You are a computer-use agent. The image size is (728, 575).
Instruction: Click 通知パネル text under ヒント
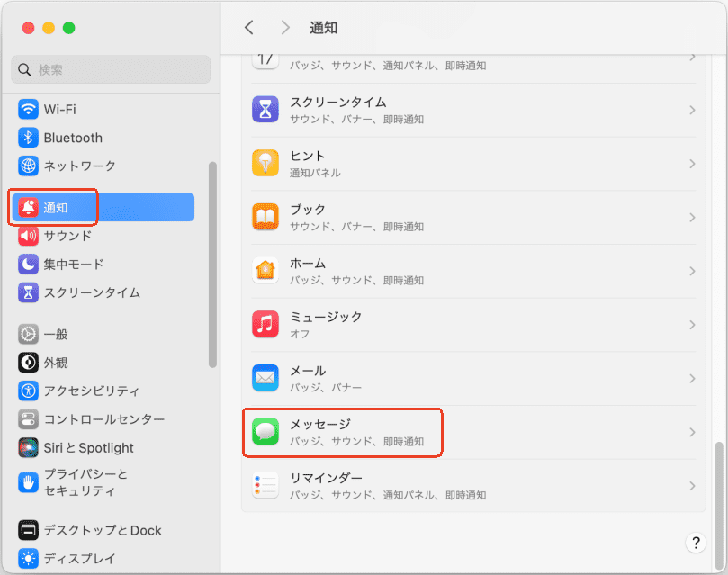click(x=315, y=173)
